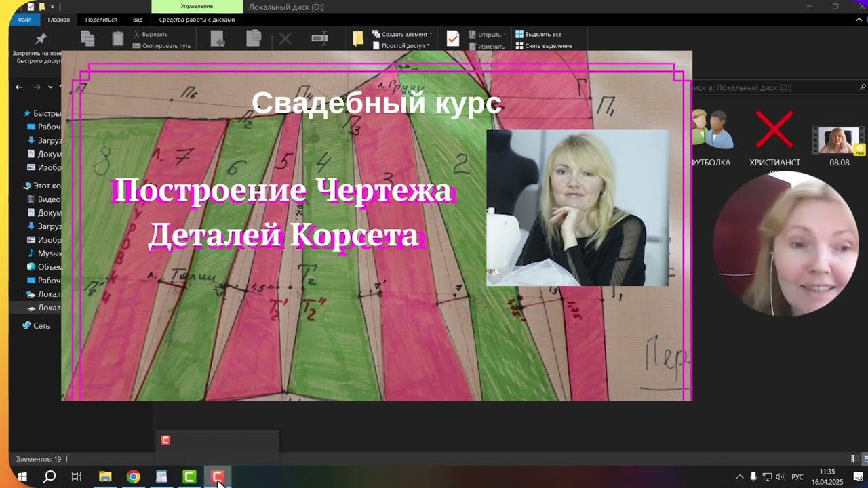Viewport: 868px width, 488px height.
Task: Click the red Camtasia recorder taskbar icon
Action: (217, 476)
